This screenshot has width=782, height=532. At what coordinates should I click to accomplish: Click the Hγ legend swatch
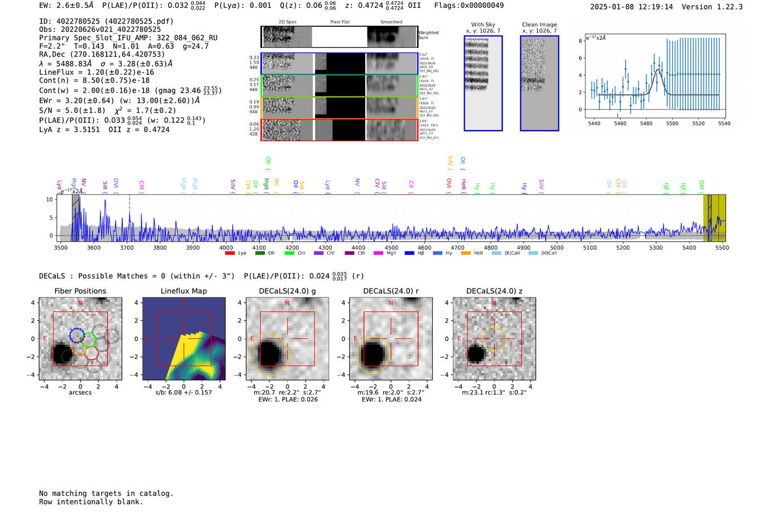click(x=437, y=253)
